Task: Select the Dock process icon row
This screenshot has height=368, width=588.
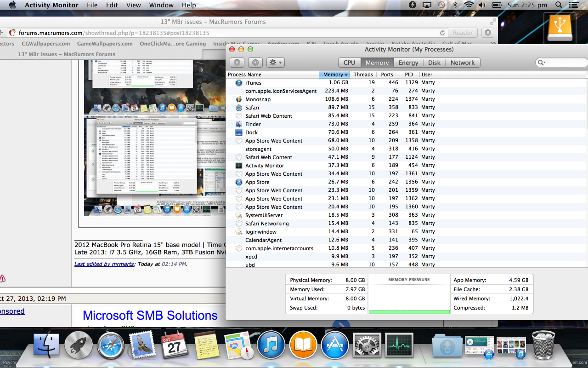Action: (239, 132)
